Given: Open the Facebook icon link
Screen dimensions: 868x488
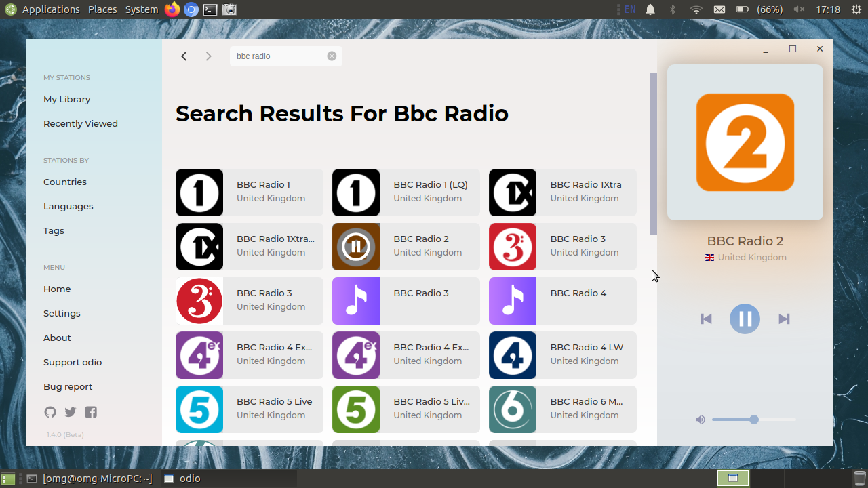Looking at the screenshot, I should [91, 412].
